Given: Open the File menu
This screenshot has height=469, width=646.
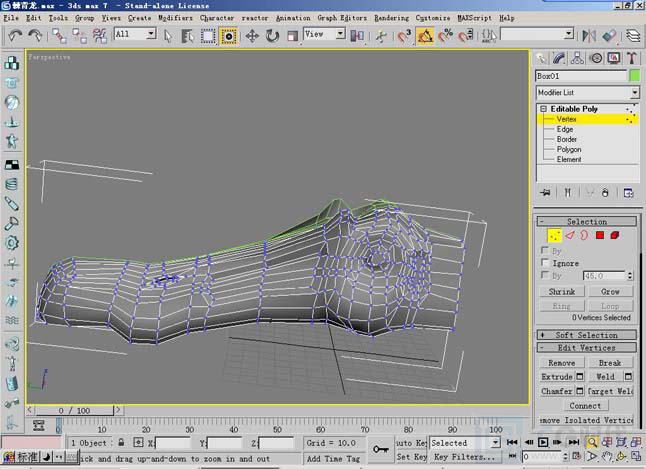Looking at the screenshot, I should click(x=11, y=18).
